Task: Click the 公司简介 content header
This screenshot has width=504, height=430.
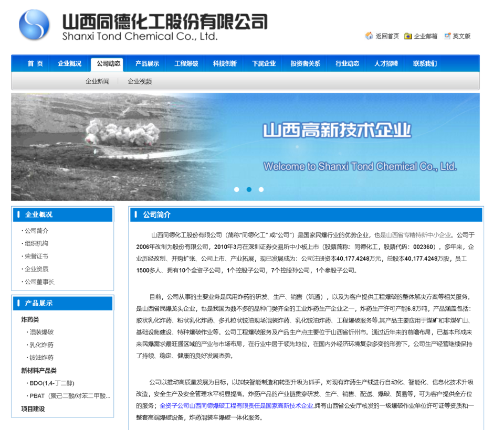Action: 306,214
